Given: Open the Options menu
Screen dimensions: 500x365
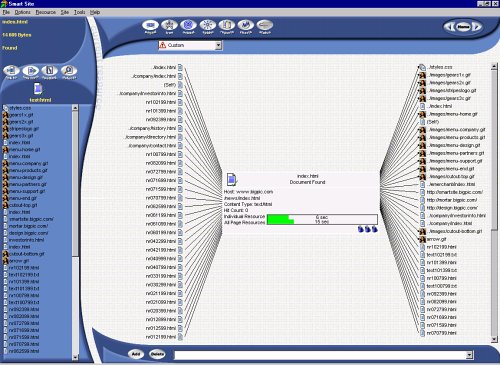Looking at the screenshot, I should [23, 12].
